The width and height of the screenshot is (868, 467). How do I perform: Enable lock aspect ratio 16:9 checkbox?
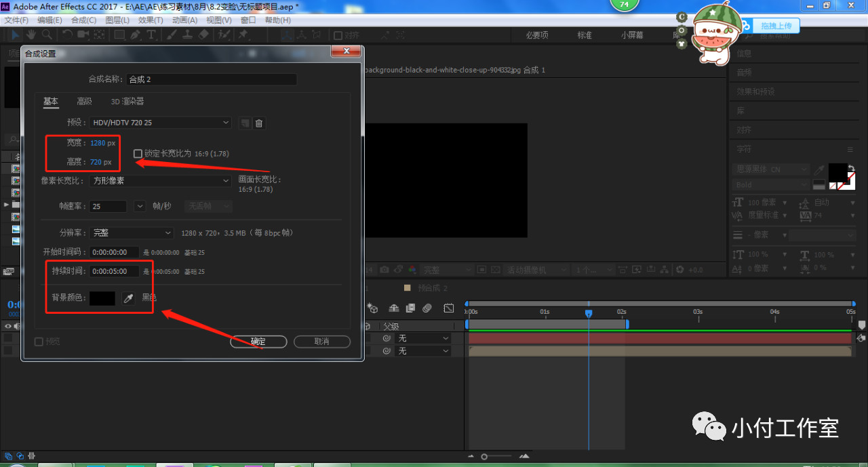pyautogui.click(x=138, y=154)
